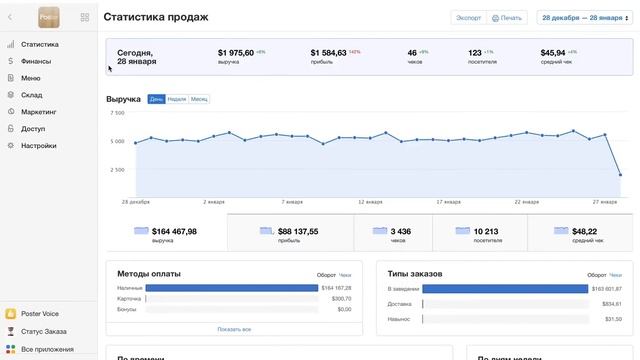
Task: Go to Доступ section
Action: pyautogui.click(x=33, y=129)
